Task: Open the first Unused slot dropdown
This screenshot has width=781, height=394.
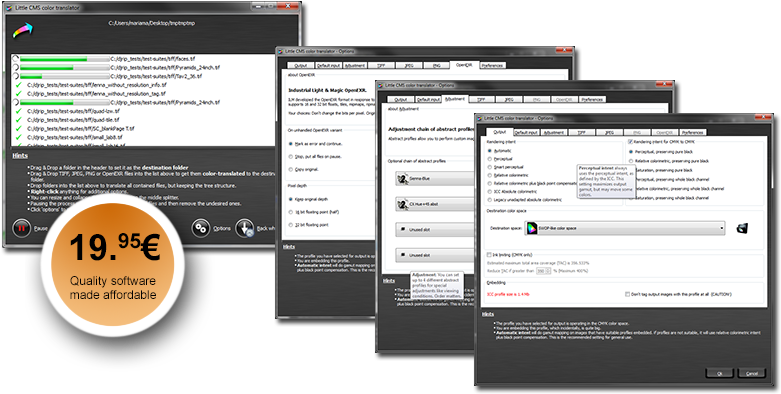Action: tap(435, 230)
